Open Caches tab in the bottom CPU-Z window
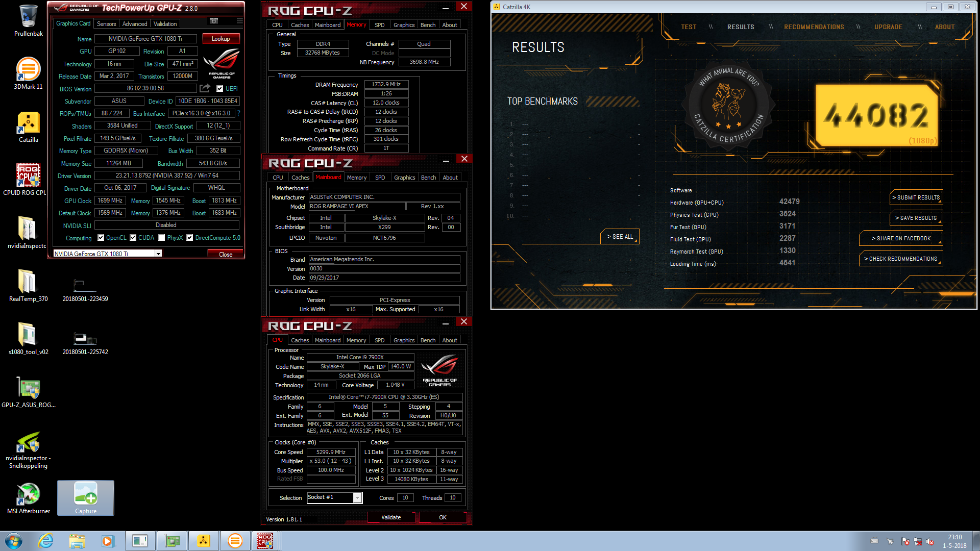Image resolution: width=980 pixels, height=551 pixels. (x=300, y=340)
